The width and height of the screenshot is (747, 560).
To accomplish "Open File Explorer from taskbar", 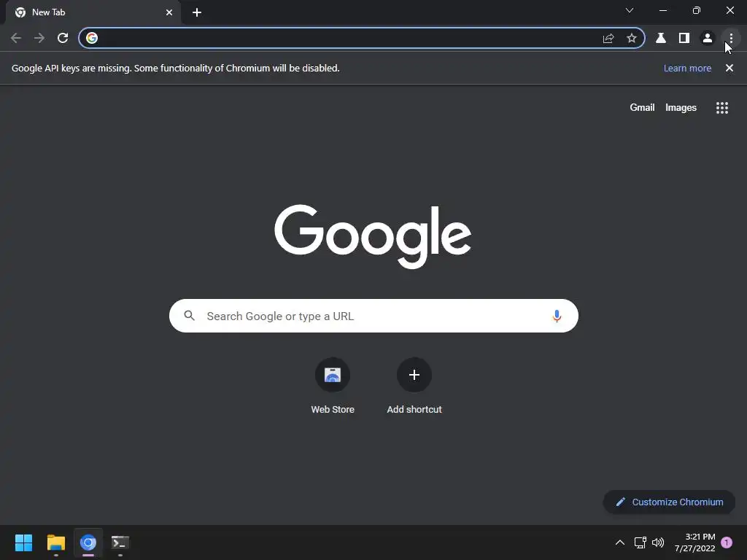I will (x=56, y=542).
